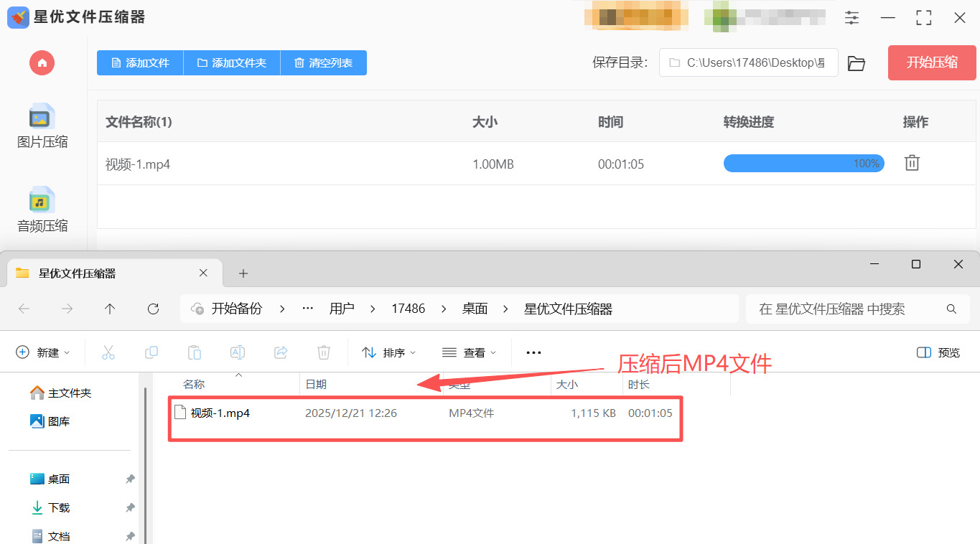Select 音频压缩 audio compression icon

[x=42, y=200]
